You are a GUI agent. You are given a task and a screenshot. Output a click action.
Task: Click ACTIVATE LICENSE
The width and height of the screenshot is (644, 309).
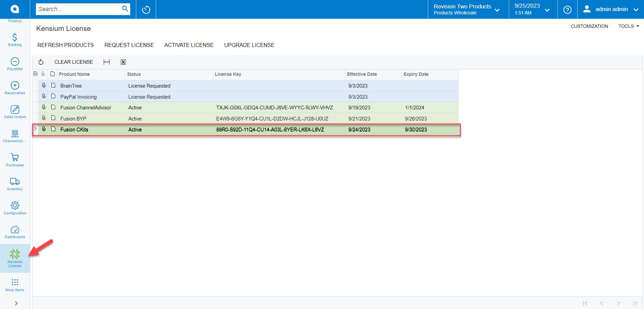189,45
